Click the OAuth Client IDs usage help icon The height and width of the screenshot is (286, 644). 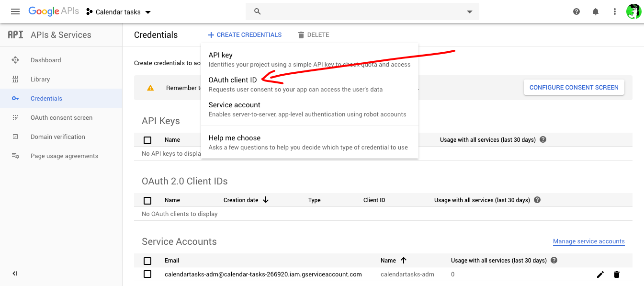coord(537,200)
